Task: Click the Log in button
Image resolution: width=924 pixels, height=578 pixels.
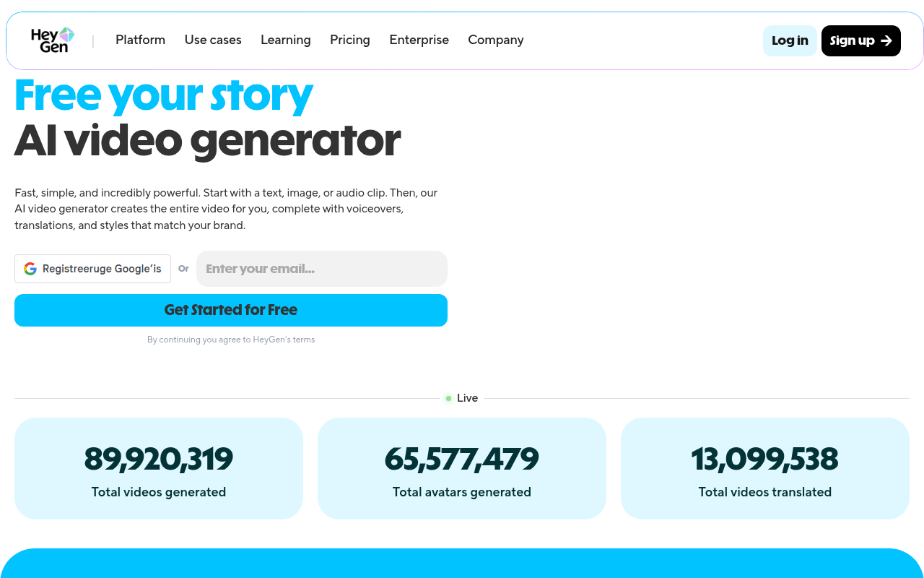Action: (x=790, y=40)
